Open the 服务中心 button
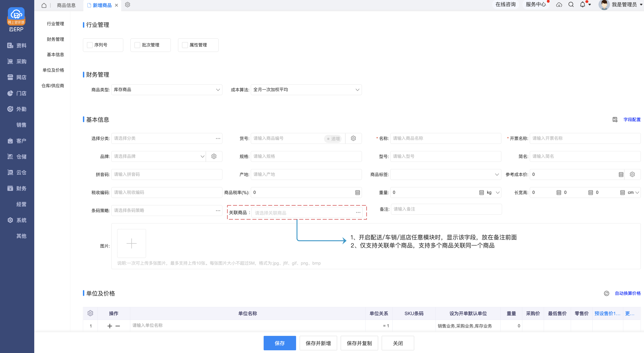The width and height of the screenshot is (644, 353). click(x=536, y=5)
